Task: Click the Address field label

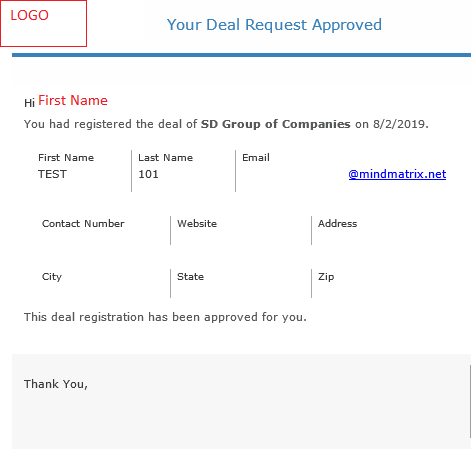Action: (x=337, y=223)
